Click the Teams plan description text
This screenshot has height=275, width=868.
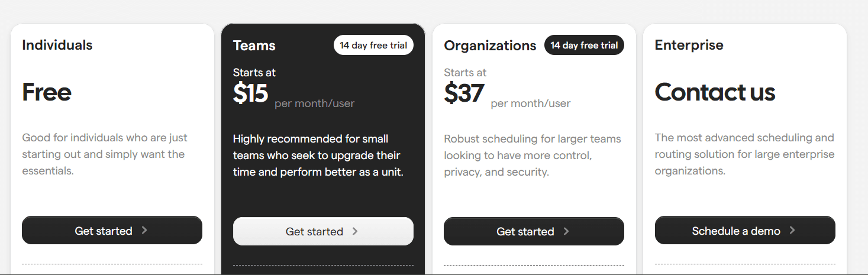318,156
